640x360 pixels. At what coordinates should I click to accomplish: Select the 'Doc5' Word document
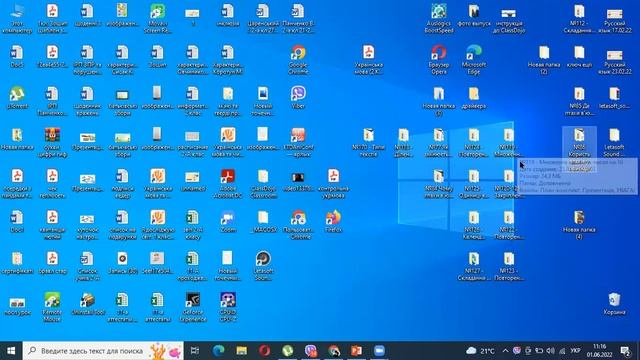point(17,57)
